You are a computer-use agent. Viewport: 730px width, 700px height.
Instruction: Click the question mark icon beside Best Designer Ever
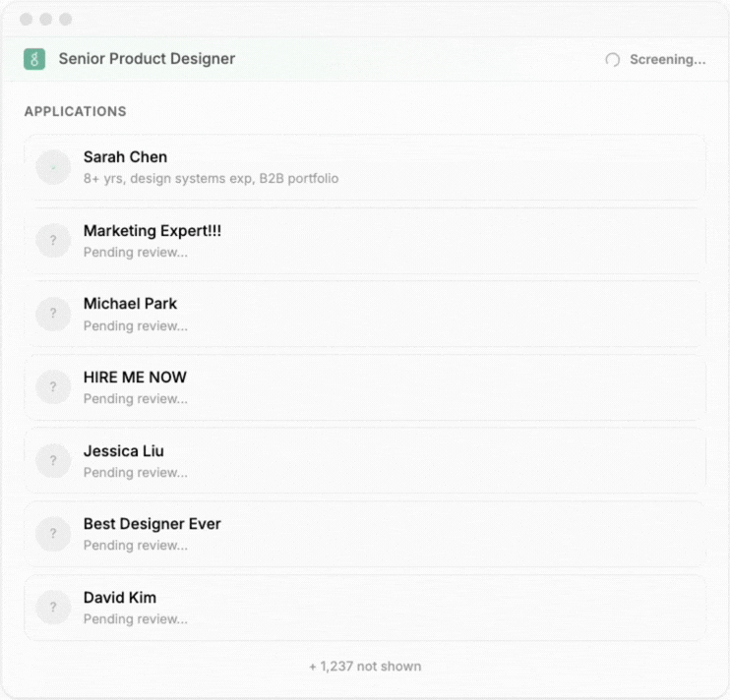[53, 534]
